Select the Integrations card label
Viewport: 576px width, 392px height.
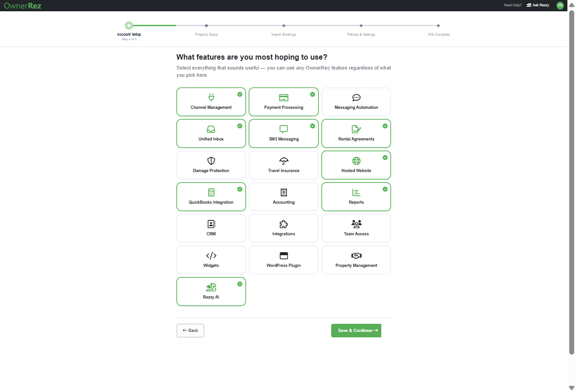pyautogui.click(x=284, y=234)
